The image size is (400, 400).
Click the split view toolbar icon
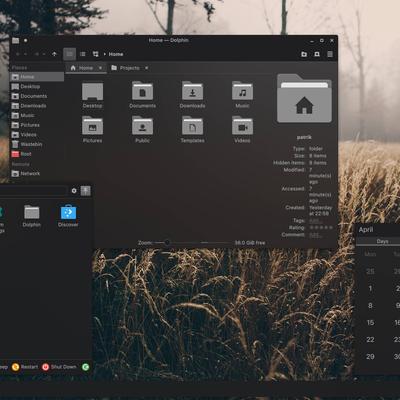[317, 54]
